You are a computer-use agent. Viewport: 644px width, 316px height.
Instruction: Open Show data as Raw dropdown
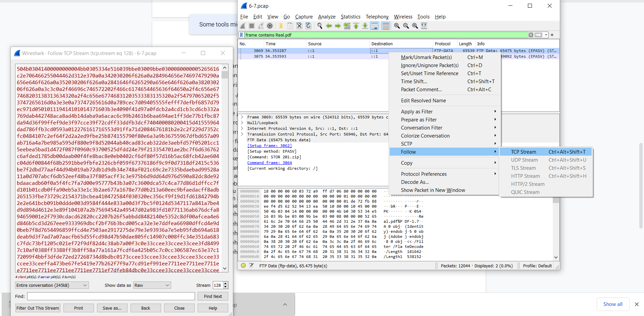152,285
